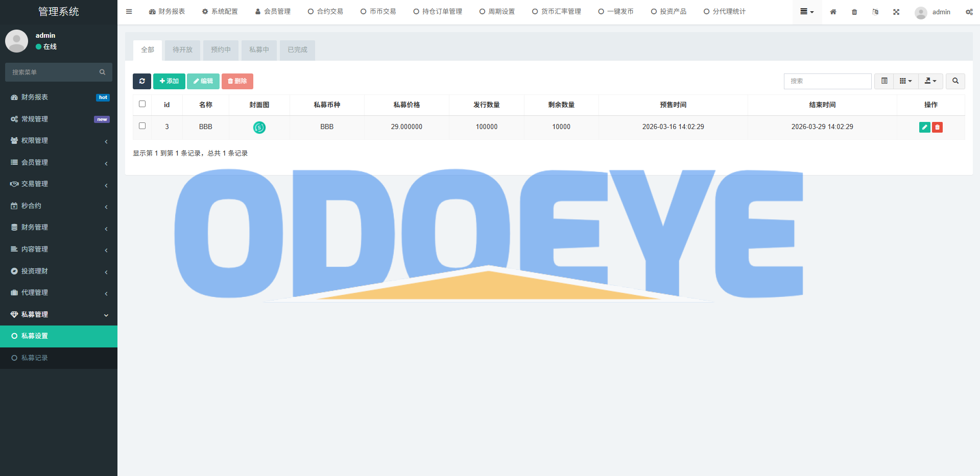Switch to the 私募中 tab
This screenshot has width=980, height=476.
(259, 50)
